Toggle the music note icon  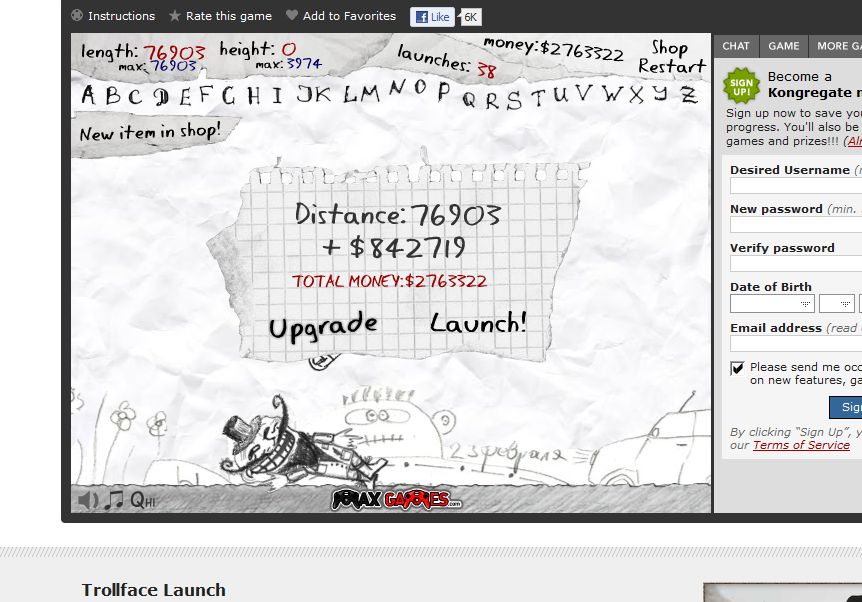(x=114, y=499)
